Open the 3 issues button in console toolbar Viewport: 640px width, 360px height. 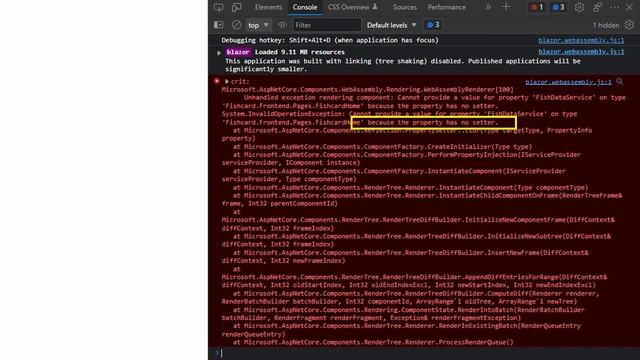pyautogui.click(x=433, y=25)
